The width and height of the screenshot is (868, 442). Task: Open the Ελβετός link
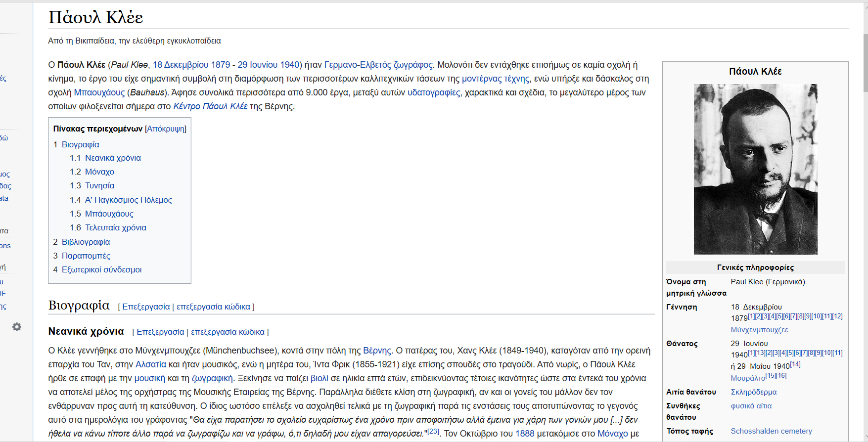375,65
